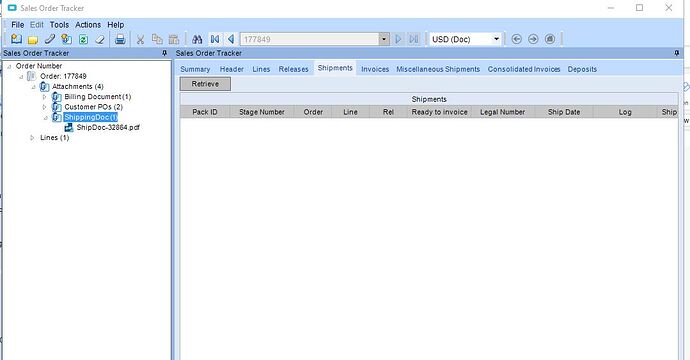Open the Tools menu

[59, 25]
